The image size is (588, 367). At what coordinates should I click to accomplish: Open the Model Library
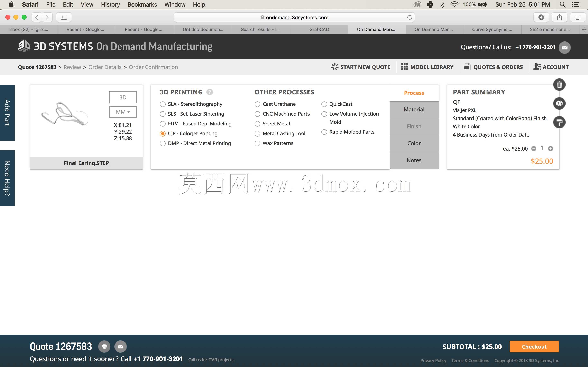427,67
